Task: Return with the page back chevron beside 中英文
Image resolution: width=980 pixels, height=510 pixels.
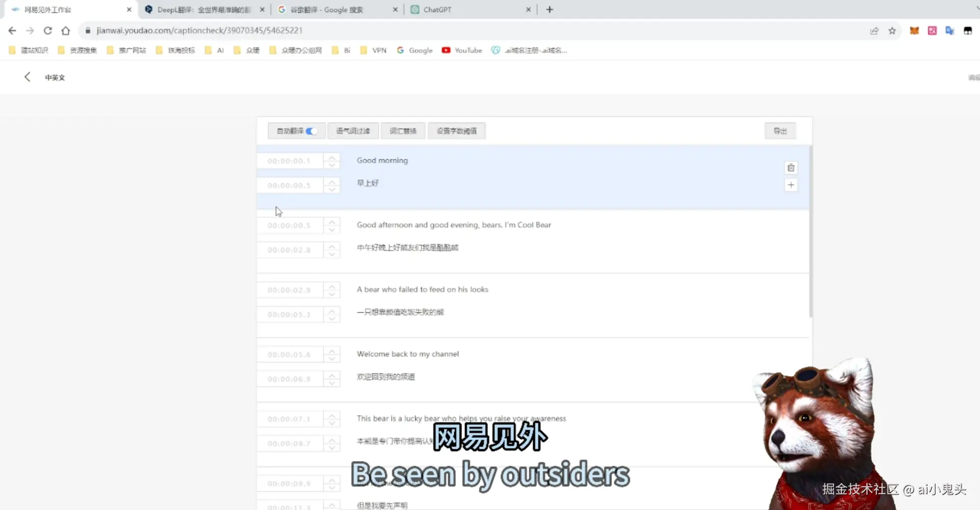Action: pos(28,77)
